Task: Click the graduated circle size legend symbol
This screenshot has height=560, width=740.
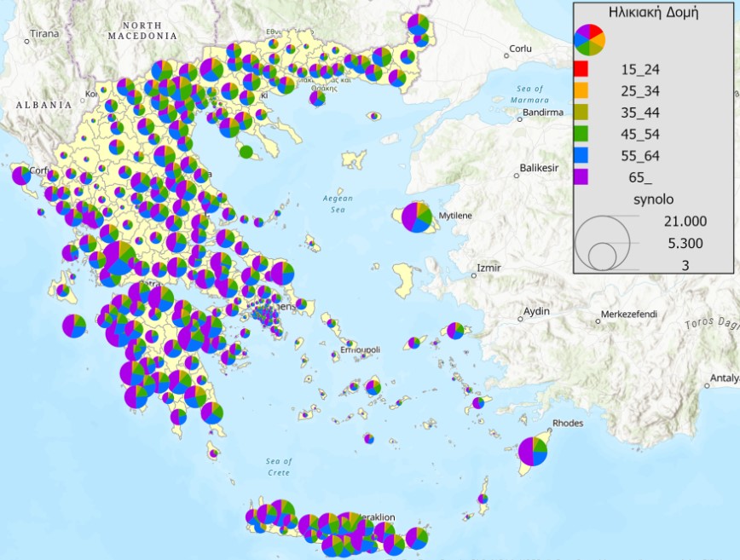Action: pos(602,243)
